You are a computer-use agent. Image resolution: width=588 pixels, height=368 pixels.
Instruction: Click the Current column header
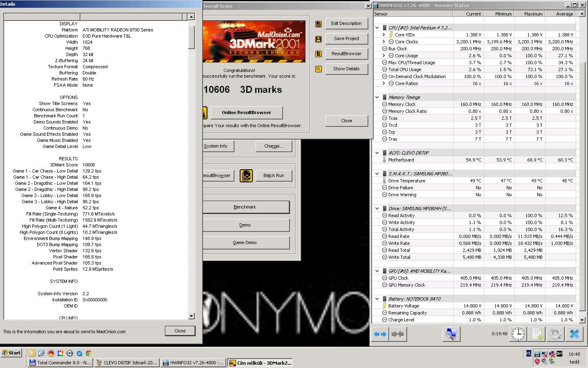point(468,14)
